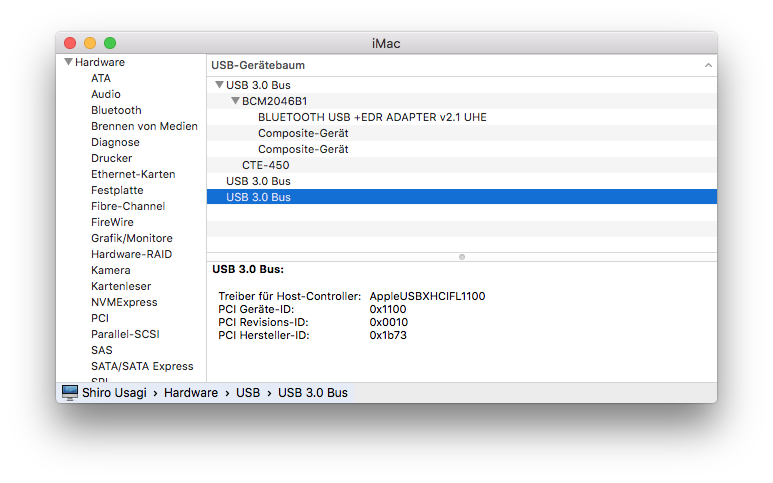Open Kartenleser category

[121, 286]
